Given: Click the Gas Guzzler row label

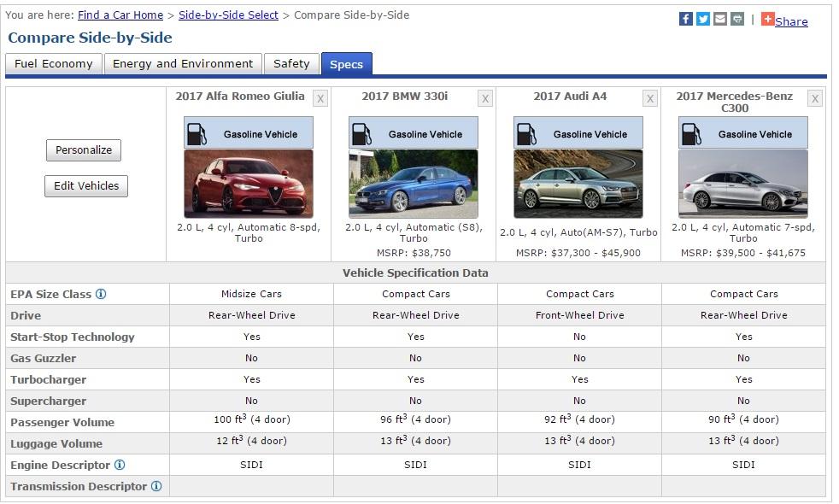Looking at the screenshot, I should pos(43,359).
